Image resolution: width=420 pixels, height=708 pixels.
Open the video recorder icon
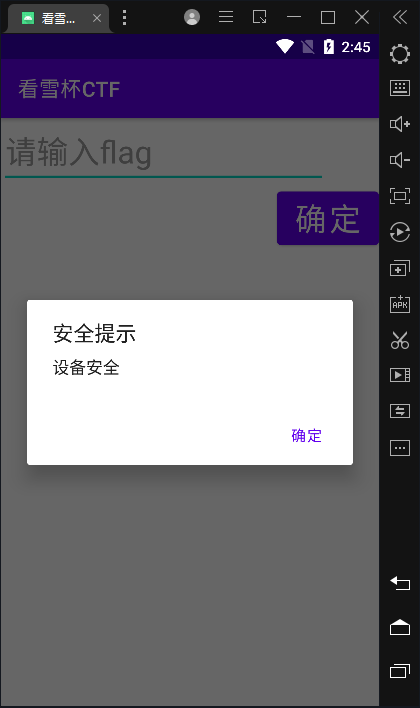[400, 375]
